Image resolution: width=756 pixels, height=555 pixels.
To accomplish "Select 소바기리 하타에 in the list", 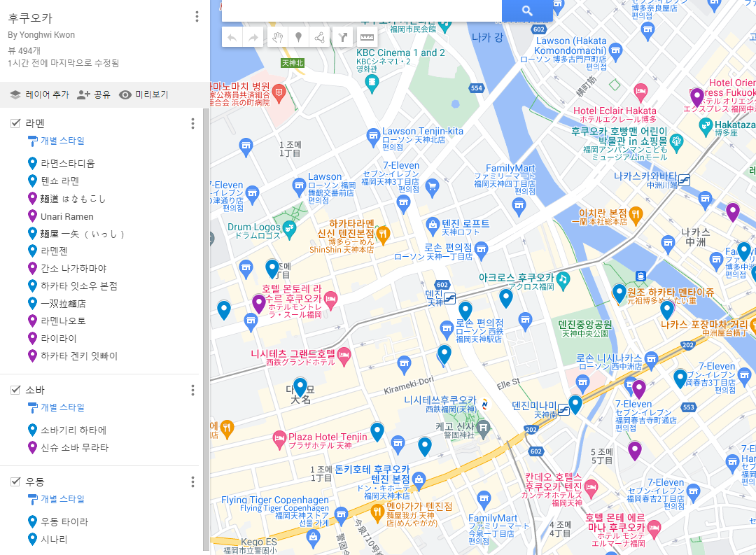I will [x=73, y=430].
